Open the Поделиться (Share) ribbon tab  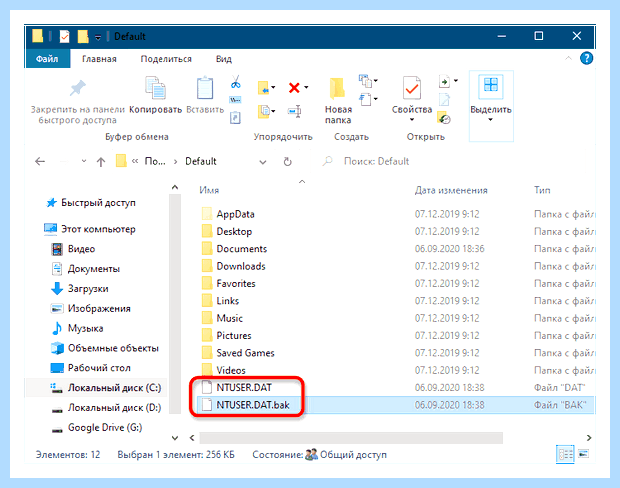tap(166, 59)
